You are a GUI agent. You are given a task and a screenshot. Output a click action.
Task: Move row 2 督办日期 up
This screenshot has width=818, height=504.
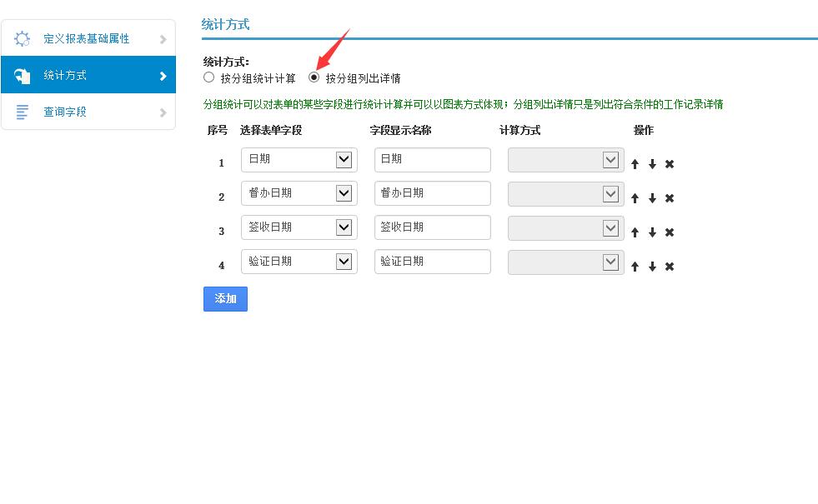(x=635, y=198)
